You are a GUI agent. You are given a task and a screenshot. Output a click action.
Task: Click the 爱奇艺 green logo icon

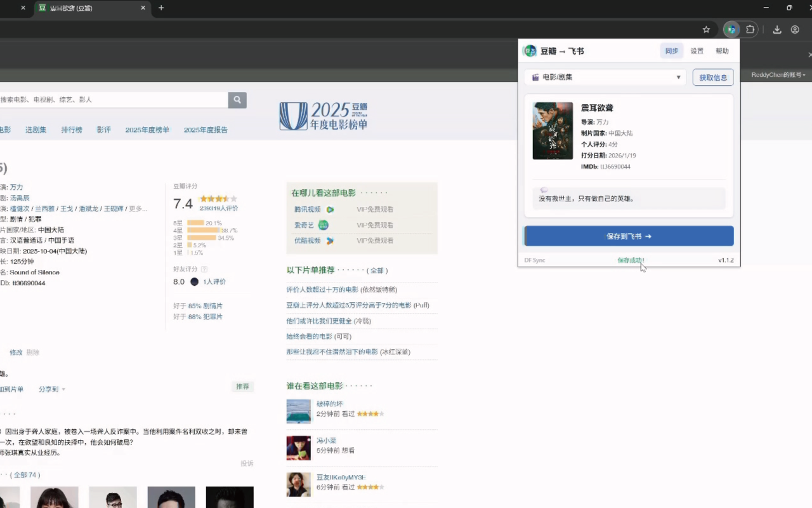pyautogui.click(x=323, y=225)
